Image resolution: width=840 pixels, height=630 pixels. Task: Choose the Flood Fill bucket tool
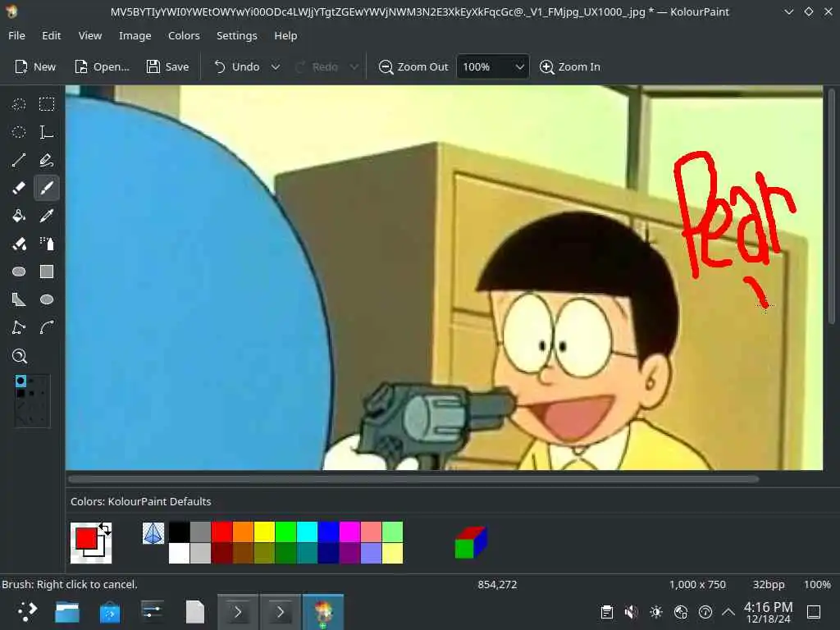19,216
